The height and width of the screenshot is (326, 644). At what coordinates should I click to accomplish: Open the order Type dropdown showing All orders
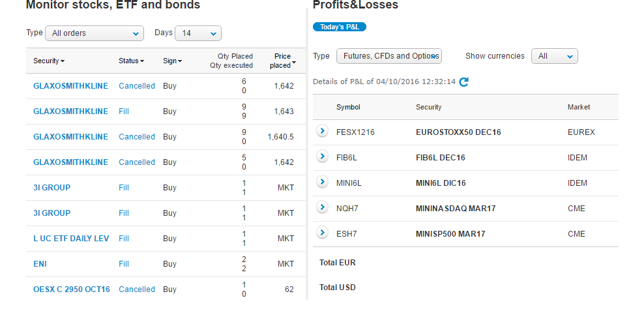click(x=95, y=33)
